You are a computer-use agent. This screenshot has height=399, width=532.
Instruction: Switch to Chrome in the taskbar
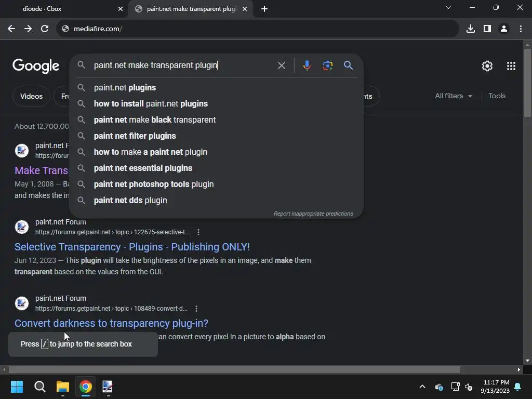(x=86, y=387)
